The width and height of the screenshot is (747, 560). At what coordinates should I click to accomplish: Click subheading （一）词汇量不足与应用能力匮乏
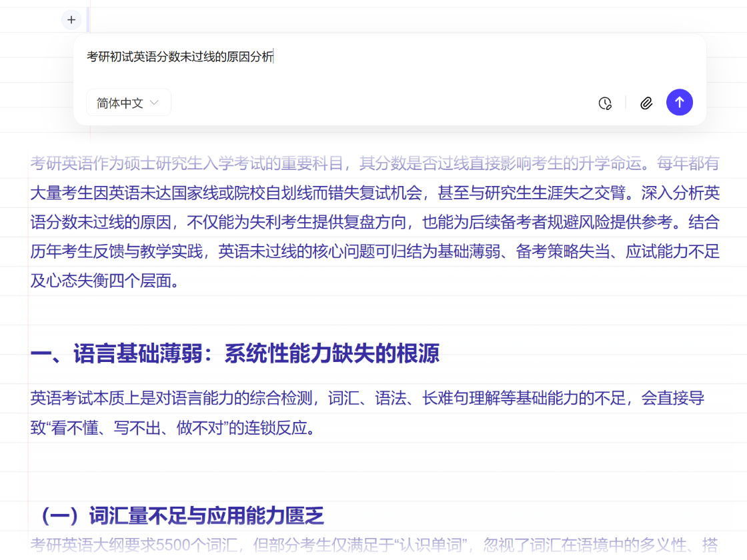[x=180, y=515]
